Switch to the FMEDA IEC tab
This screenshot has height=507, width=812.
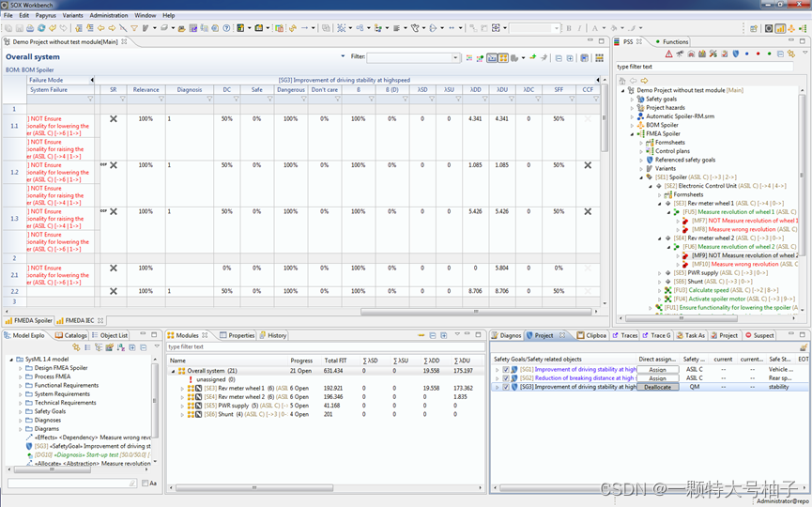coord(80,320)
